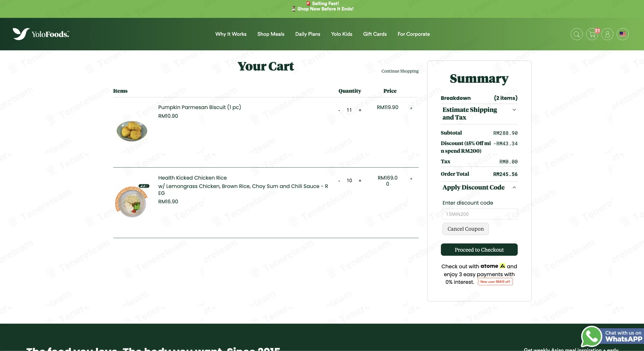Open the WhatsApp chat widget
This screenshot has width=644, height=351.
tap(612, 336)
